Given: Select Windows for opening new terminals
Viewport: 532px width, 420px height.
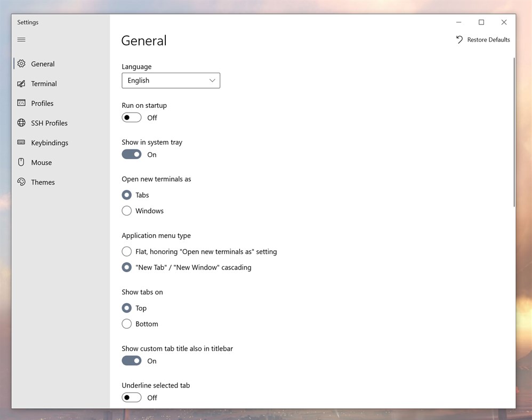Looking at the screenshot, I should point(126,211).
